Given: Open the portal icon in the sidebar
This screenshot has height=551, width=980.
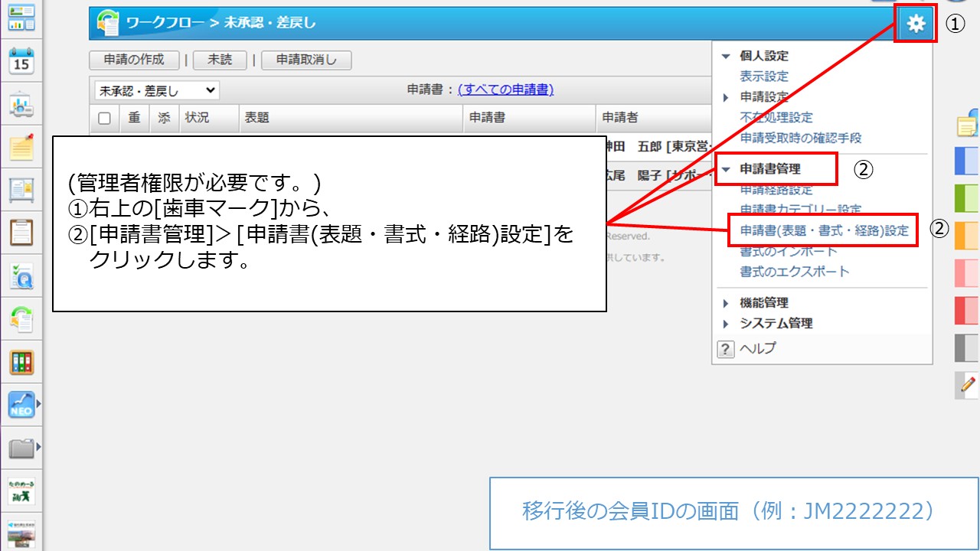Looking at the screenshot, I should pyautogui.click(x=21, y=17).
